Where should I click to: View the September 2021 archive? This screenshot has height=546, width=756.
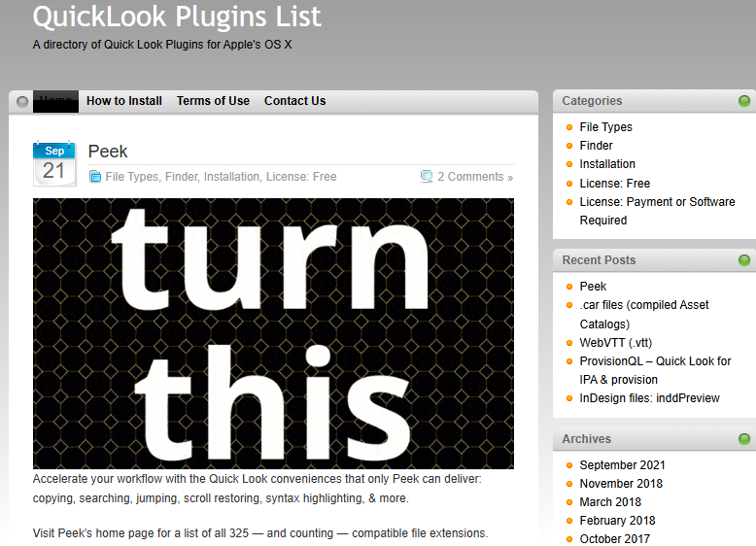[622, 465]
